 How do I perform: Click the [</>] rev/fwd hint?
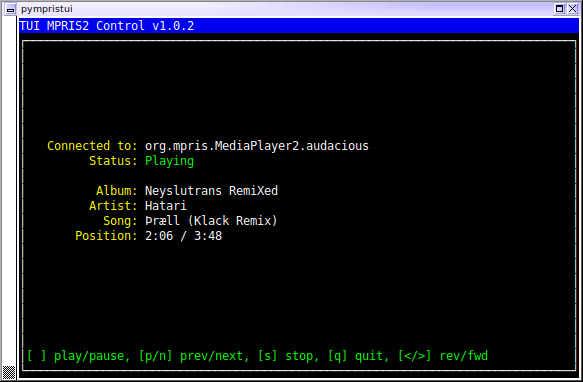pyautogui.click(x=443, y=356)
